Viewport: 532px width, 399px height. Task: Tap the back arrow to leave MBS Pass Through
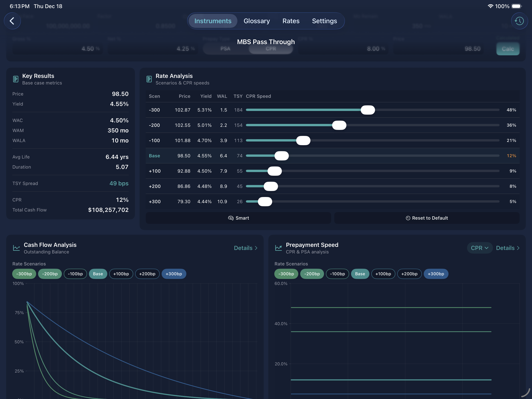[12, 21]
